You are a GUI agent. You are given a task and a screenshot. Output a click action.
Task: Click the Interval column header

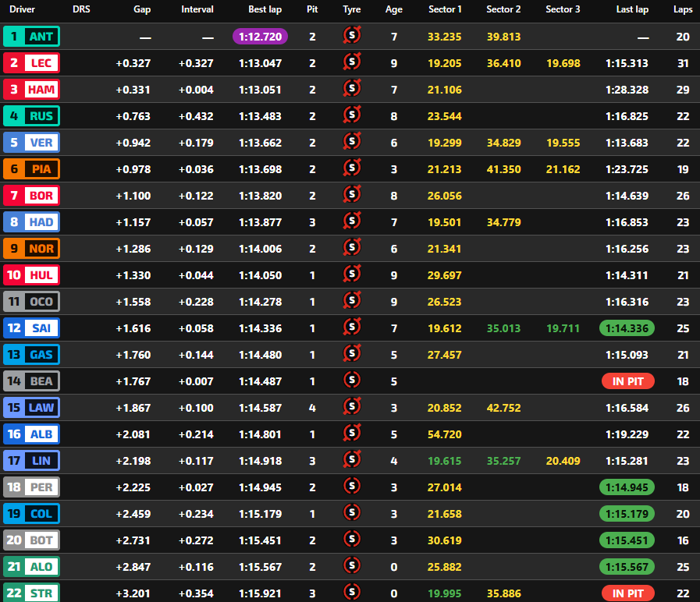(x=197, y=9)
